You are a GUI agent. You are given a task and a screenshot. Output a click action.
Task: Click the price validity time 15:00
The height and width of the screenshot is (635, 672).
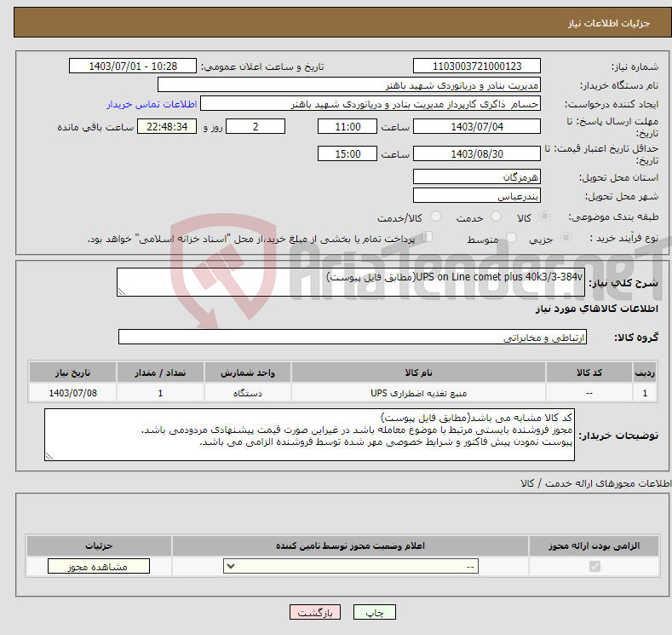pos(347,153)
